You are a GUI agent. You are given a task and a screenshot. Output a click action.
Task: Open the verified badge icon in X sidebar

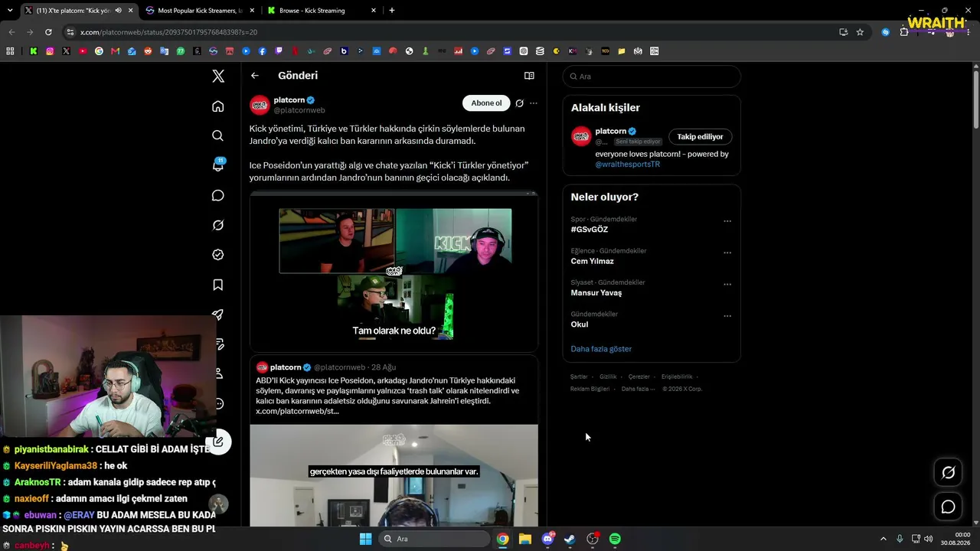pos(218,255)
